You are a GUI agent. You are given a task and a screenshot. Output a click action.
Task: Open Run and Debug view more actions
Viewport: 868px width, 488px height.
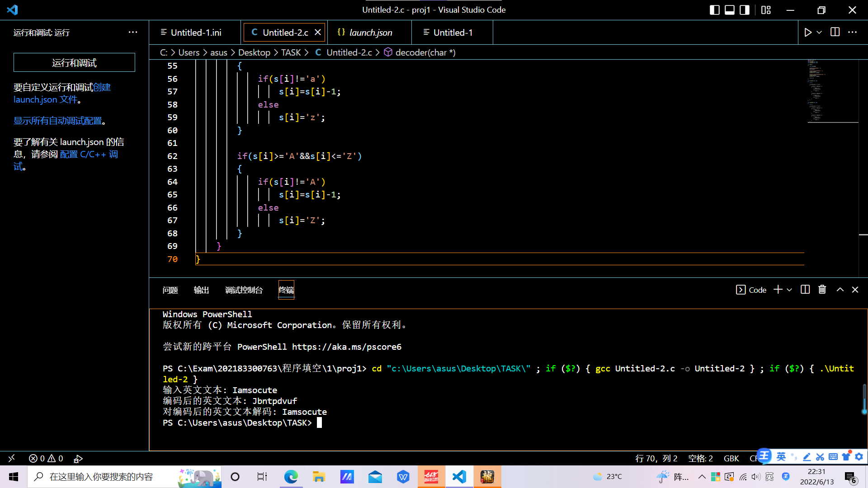point(133,32)
